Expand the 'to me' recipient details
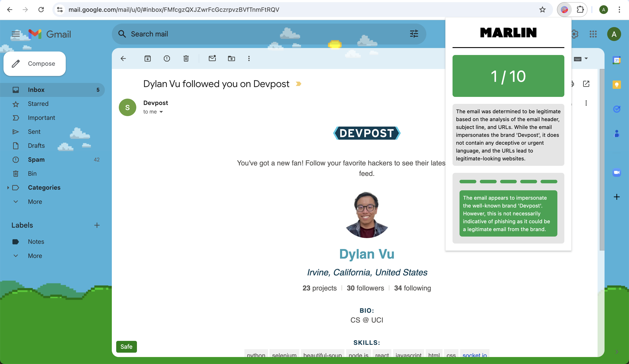Viewport: 629px width, 364px height. pos(161,112)
